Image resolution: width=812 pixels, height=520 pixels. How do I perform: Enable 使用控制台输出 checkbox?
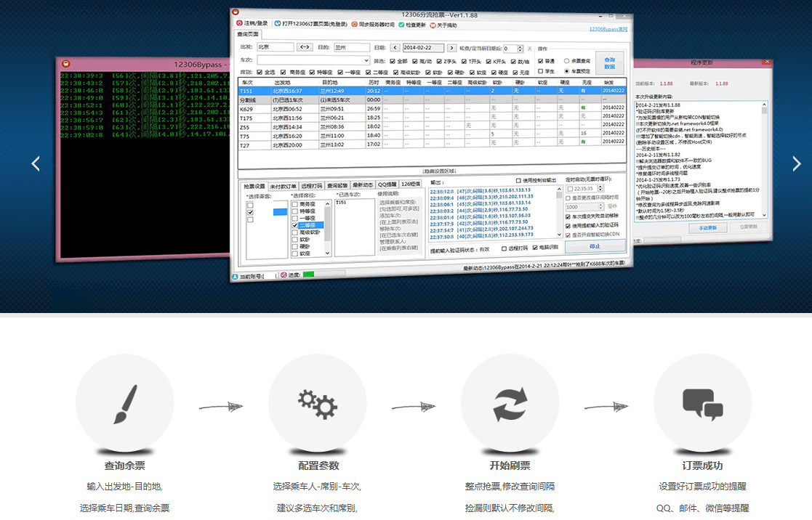(x=518, y=181)
